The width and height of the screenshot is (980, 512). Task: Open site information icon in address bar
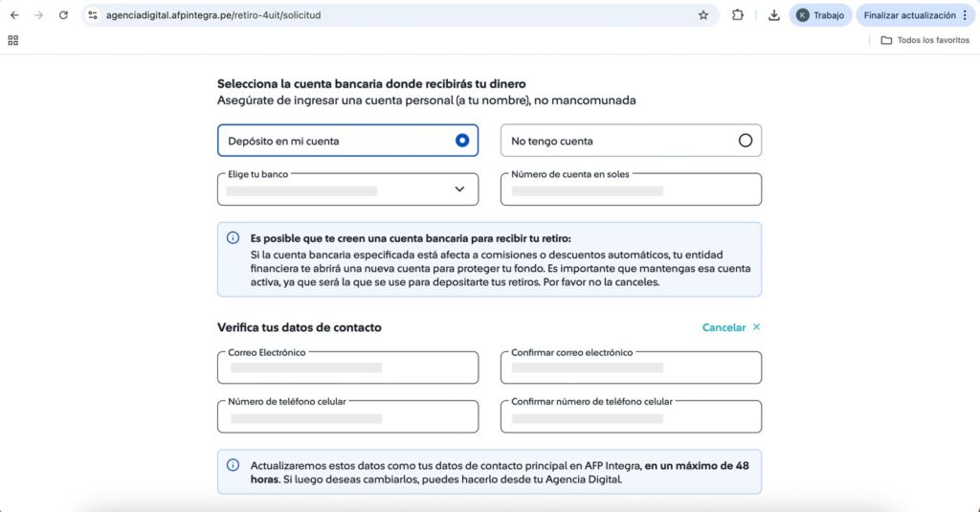(93, 15)
